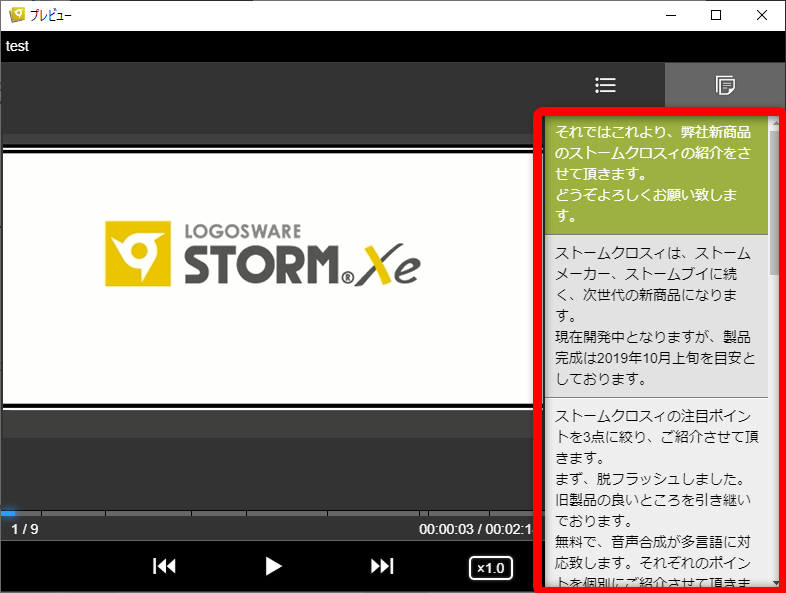Select the third note about 注目ポイント
The height and width of the screenshot is (593, 786).
click(655, 492)
